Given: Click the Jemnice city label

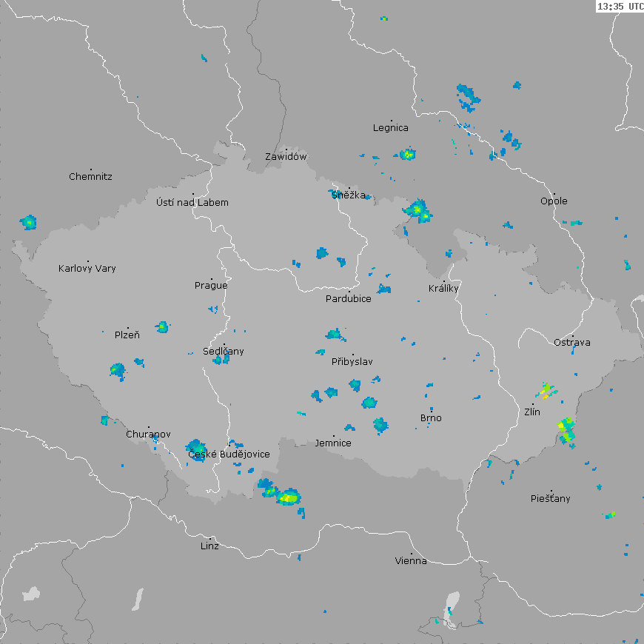Looking at the screenshot, I should click(x=333, y=443).
